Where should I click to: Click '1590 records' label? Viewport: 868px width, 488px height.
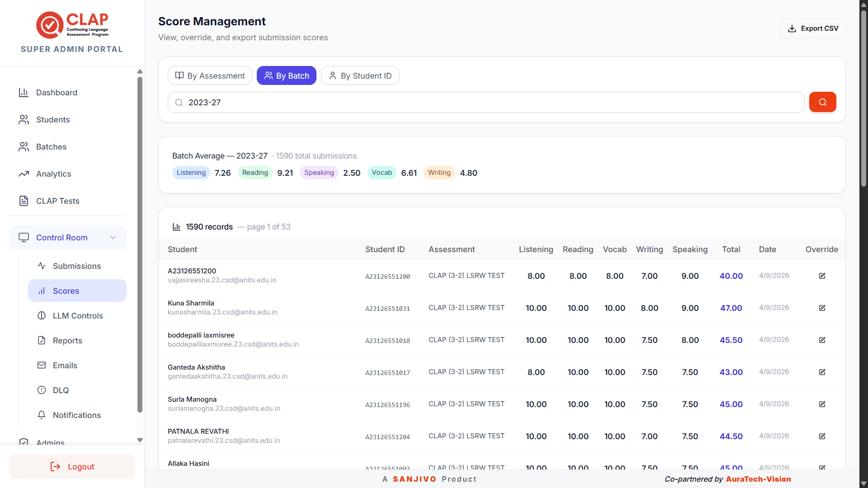pyautogui.click(x=209, y=227)
